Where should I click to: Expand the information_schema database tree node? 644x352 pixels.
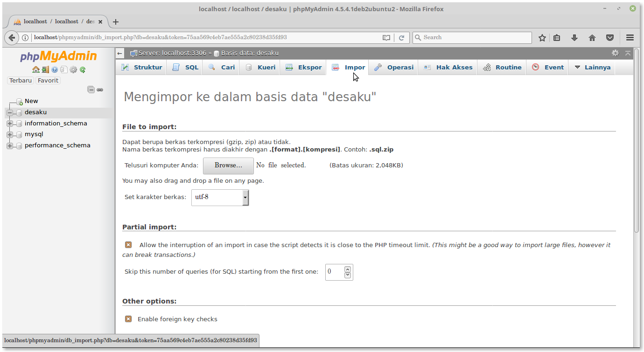coord(10,123)
